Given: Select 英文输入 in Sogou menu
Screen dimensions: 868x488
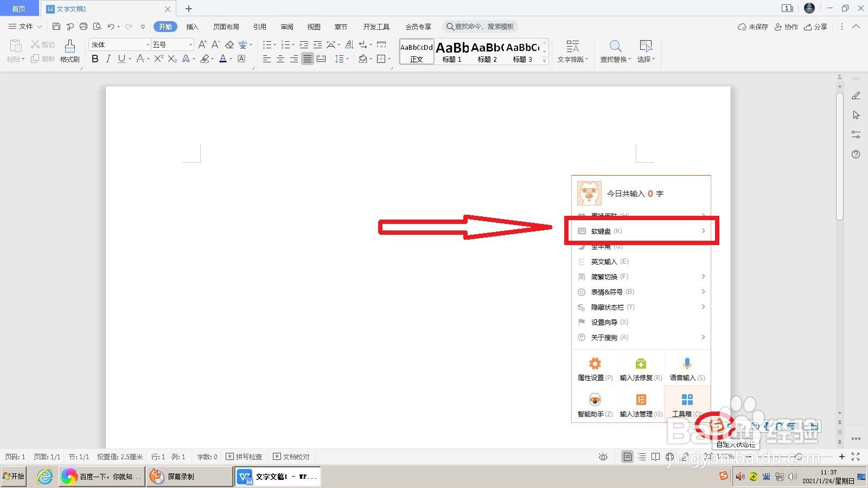Looking at the screenshot, I should click(x=641, y=261).
